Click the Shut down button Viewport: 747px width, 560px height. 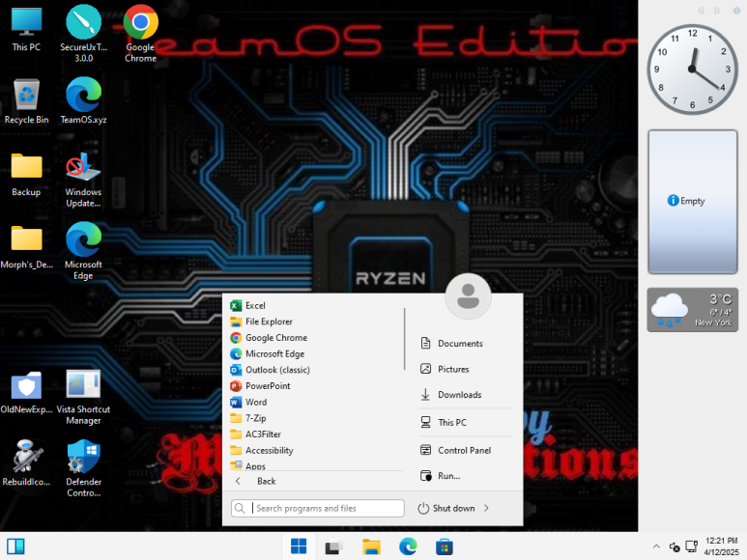(446, 508)
